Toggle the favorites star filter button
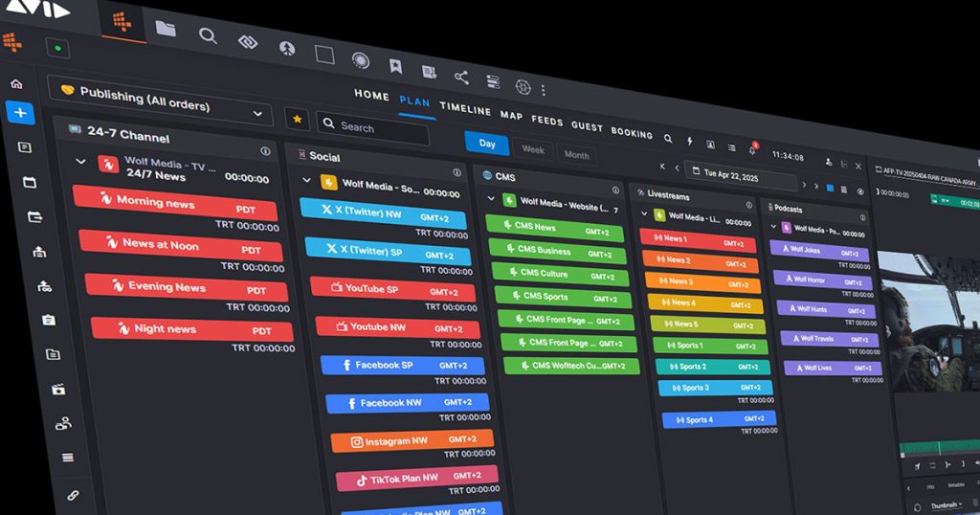Viewport: 980px width, 515px height. 298,119
